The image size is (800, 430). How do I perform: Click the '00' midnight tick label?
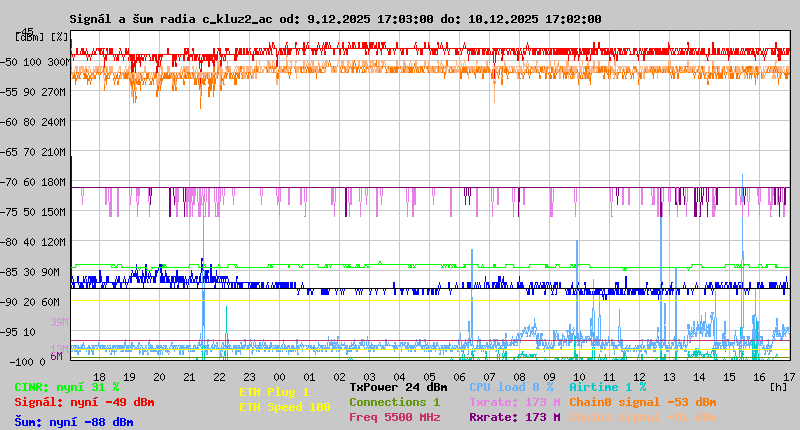(x=280, y=377)
